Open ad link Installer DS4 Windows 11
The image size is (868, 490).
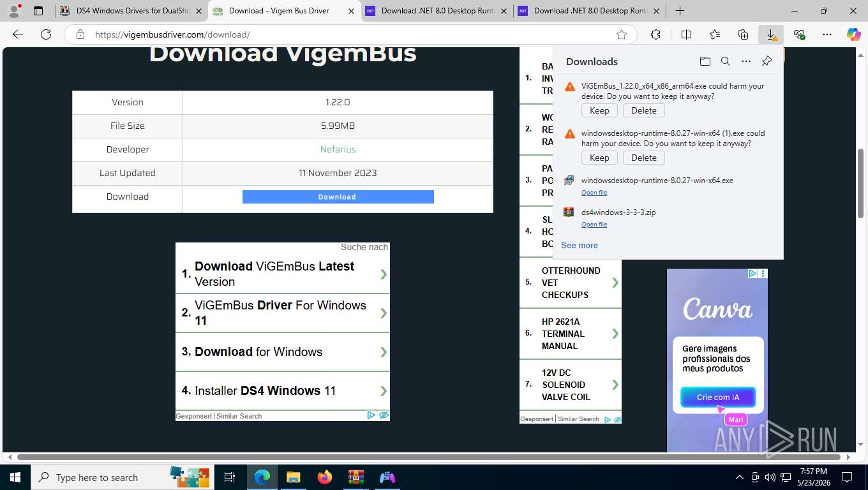(282, 390)
